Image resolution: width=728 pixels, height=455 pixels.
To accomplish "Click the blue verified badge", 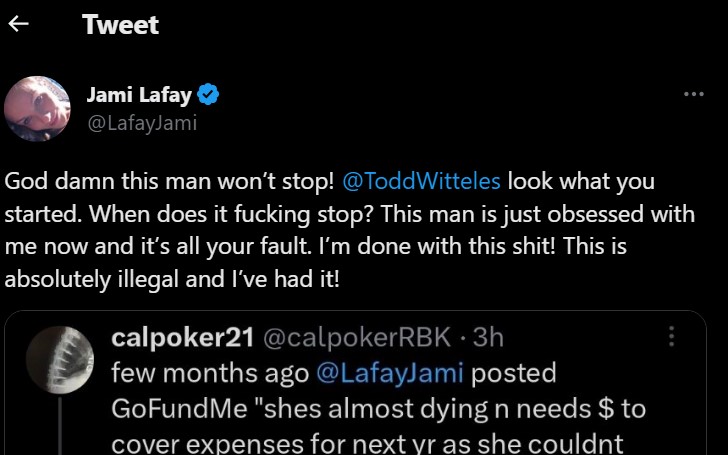I will tap(209, 96).
